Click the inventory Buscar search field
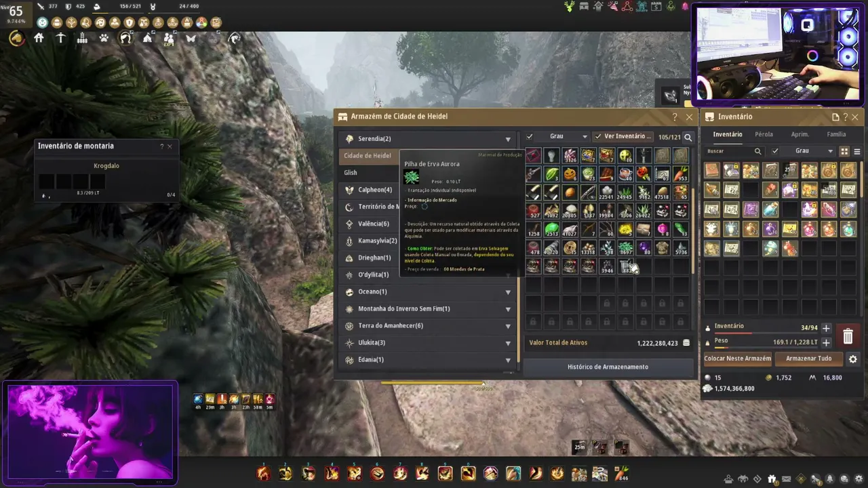 click(735, 151)
